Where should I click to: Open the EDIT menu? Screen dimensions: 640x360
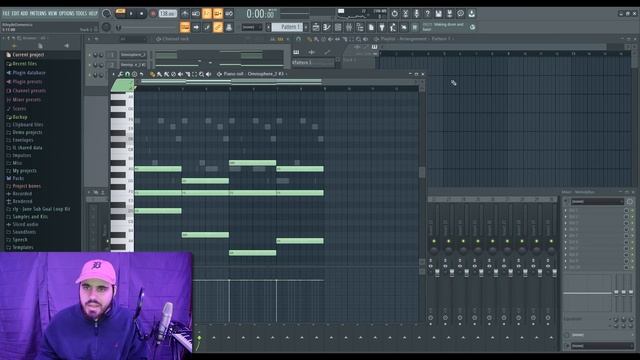(15, 13)
